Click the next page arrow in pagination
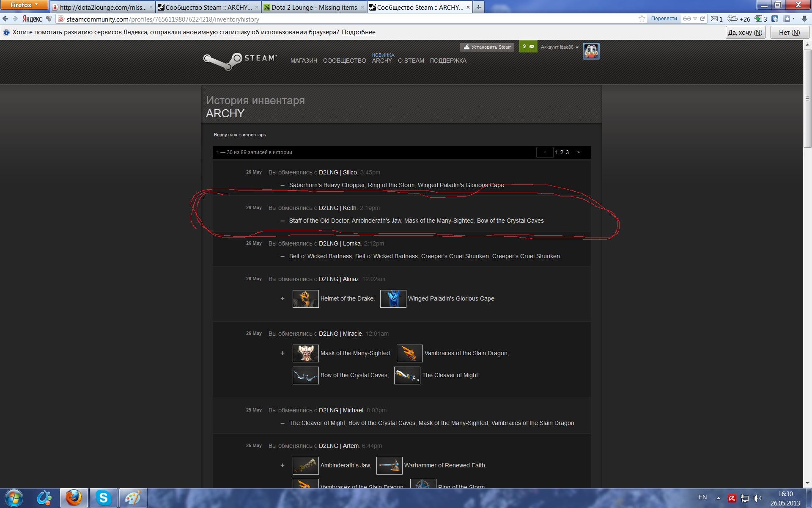This screenshot has width=812, height=508. coord(579,152)
